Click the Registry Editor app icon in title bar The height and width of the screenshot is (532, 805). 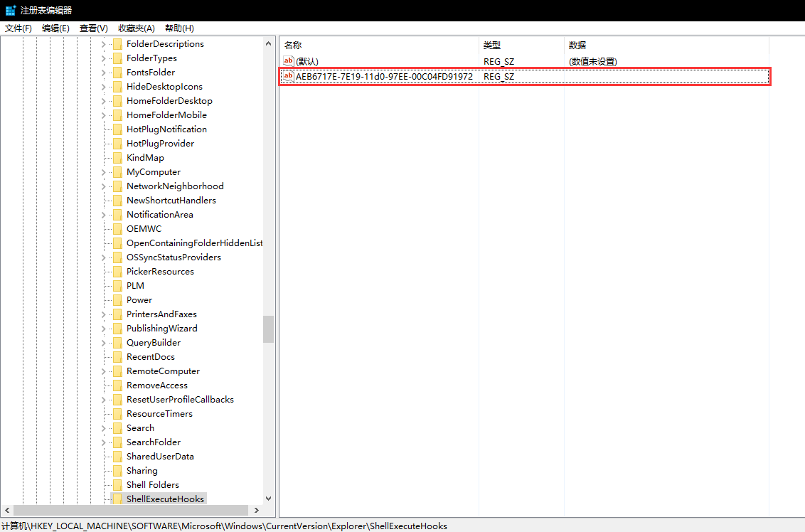pos(10,10)
